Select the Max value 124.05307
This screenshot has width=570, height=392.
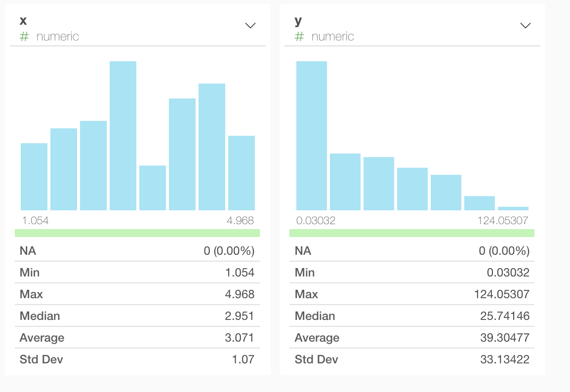click(501, 294)
